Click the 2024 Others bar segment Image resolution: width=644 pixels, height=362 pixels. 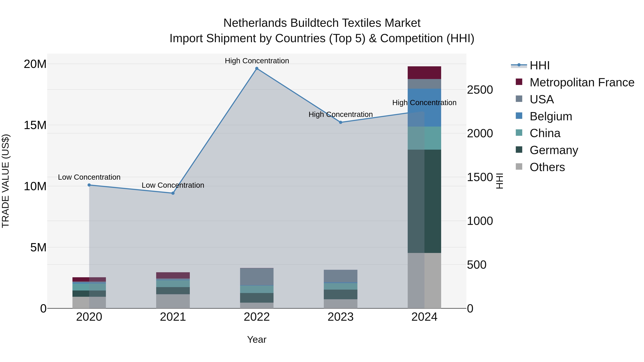[x=424, y=280]
